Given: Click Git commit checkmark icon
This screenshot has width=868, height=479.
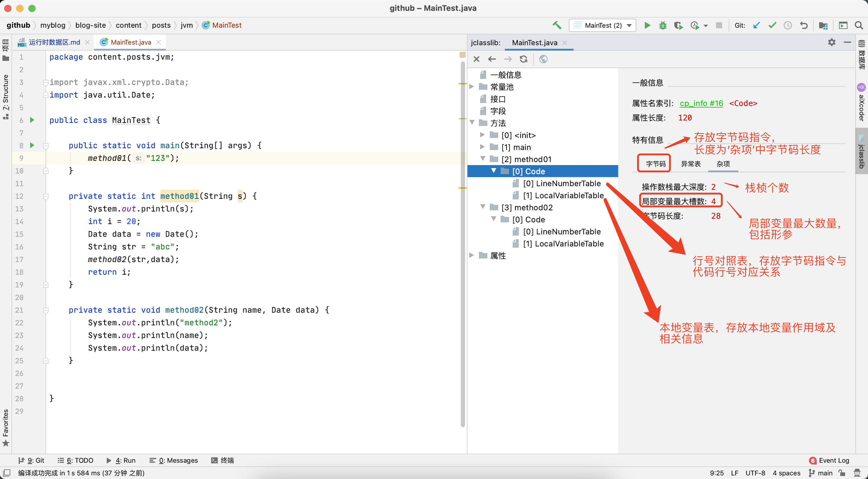Looking at the screenshot, I should coord(772,25).
